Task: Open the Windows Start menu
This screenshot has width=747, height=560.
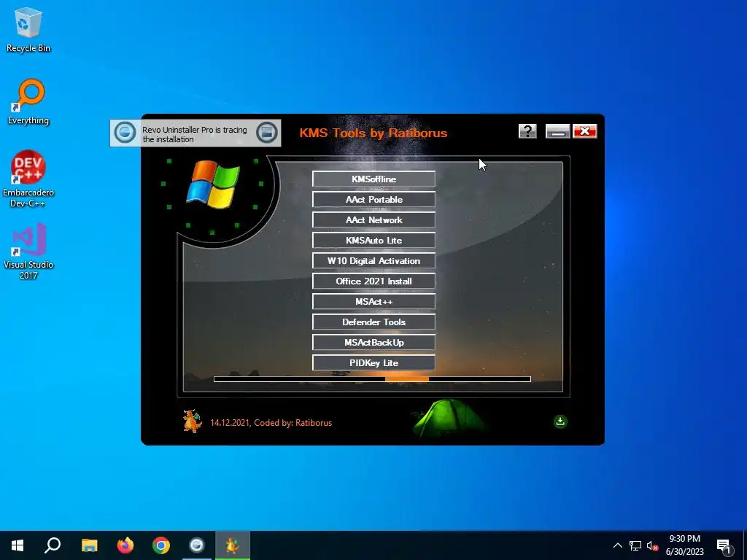Action: (x=18, y=545)
